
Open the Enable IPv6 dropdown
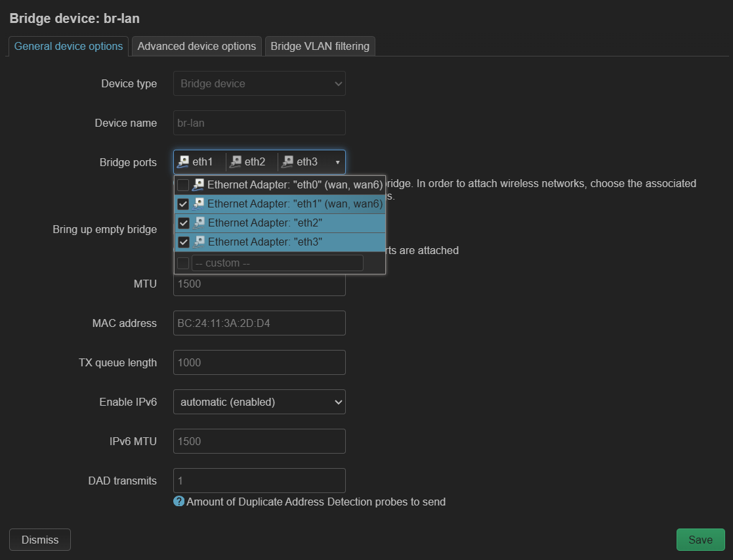coord(259,402)
